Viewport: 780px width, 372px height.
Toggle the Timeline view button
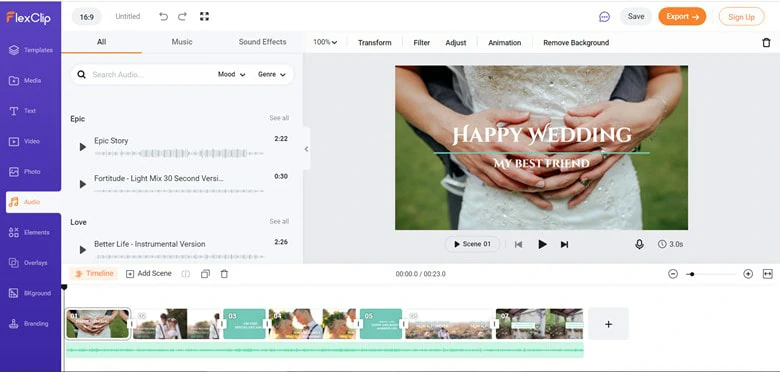(94, 274)
